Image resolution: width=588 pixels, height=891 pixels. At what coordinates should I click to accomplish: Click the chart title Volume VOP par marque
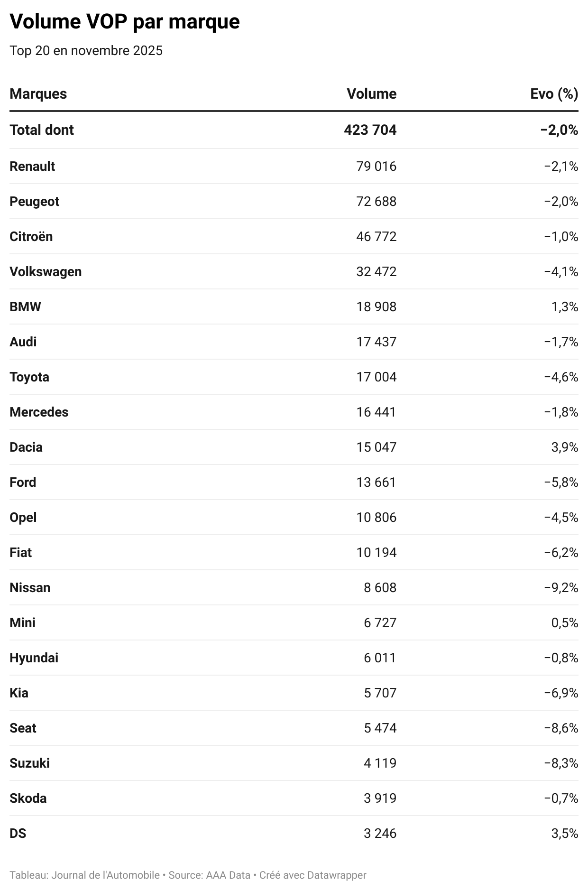(x=125, y=22)
